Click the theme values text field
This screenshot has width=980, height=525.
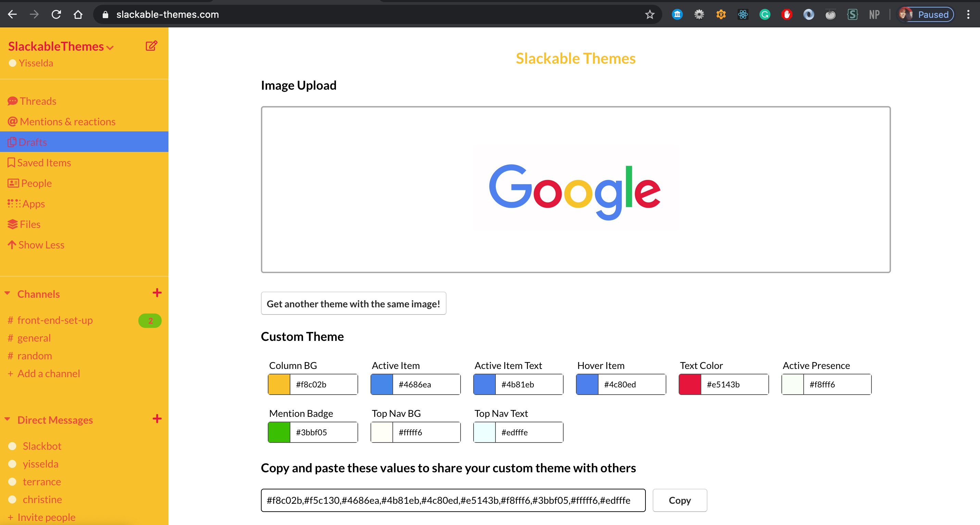pyautogui.click(x=453, y=500)
